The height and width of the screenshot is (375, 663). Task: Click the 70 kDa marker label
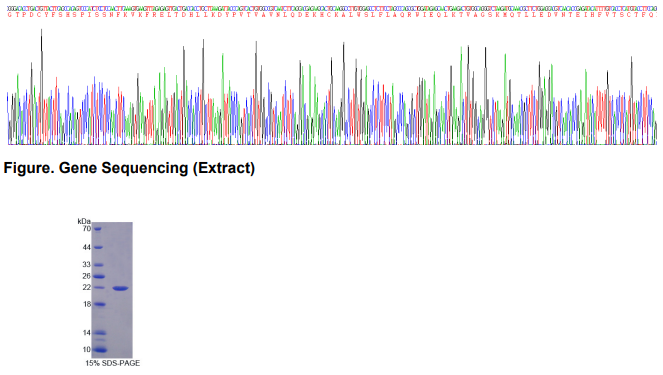tap(86, 229)
